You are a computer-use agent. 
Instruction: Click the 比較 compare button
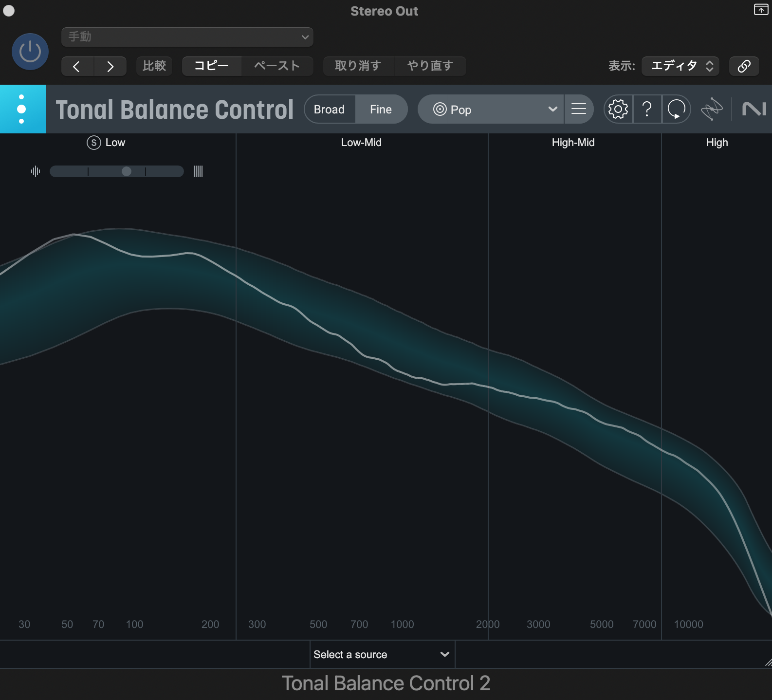pos(154,66)
